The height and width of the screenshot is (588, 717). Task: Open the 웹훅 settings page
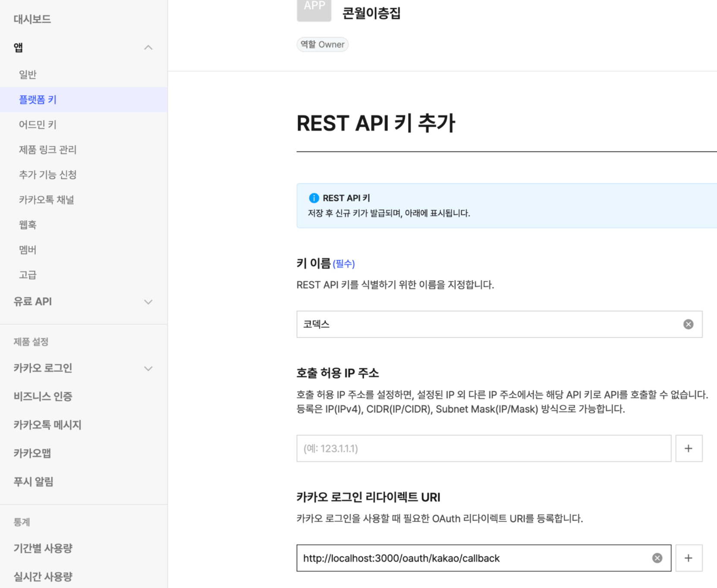pos(28,225)
